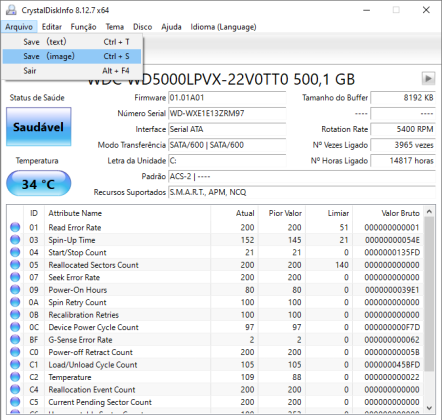Open the Função menu

click(83, 27)
